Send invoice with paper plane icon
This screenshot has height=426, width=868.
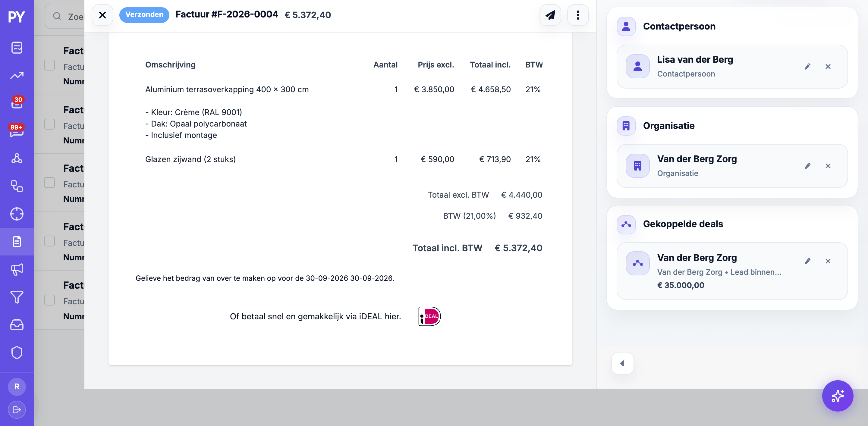click(550, 15)
